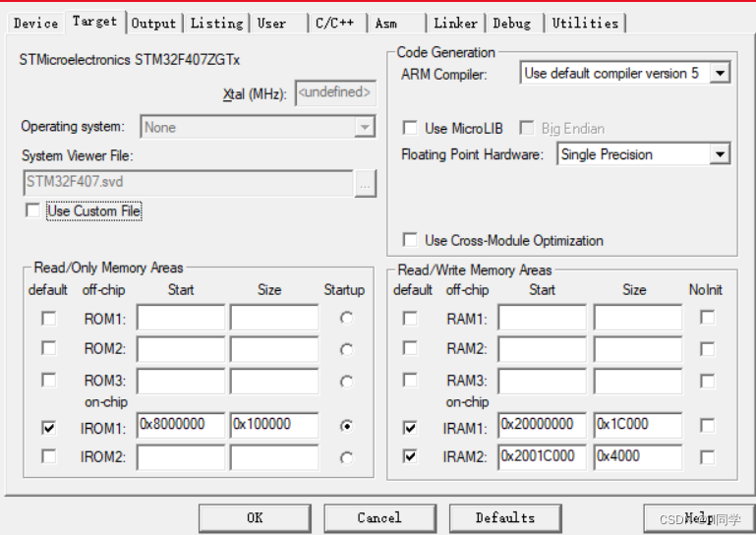The image size is (756, 535).
Task: Enable NoInit for RAM2
Action: [x=707, y=349]
